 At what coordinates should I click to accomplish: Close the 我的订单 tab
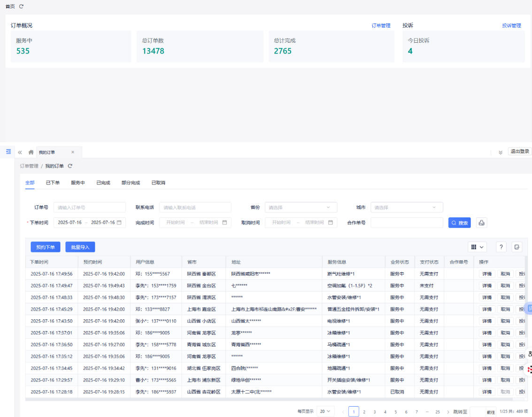click(73, 152)
